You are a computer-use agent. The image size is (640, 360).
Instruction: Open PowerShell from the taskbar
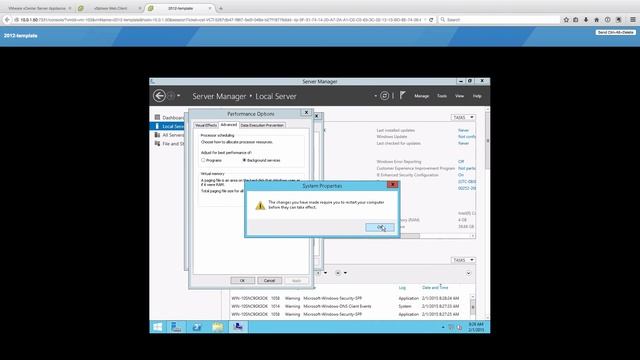coord(197,327)
